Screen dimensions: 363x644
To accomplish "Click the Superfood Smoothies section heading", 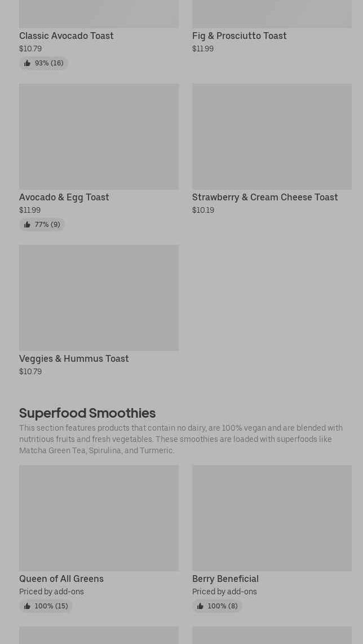I will [87, 413].
